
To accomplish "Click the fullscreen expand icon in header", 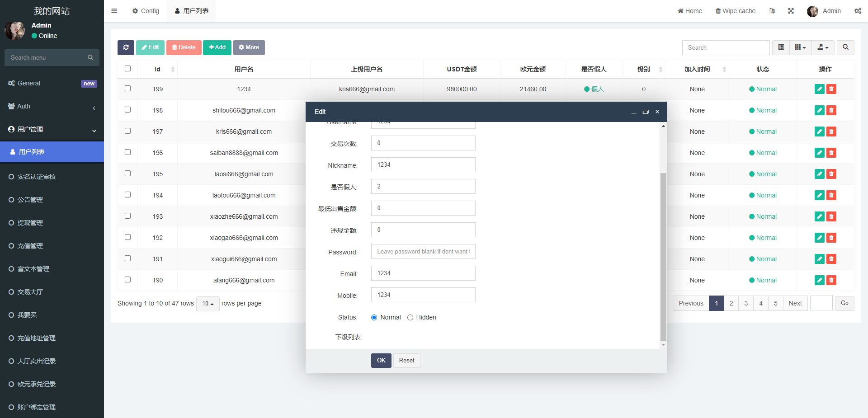I will pos(791,11).
